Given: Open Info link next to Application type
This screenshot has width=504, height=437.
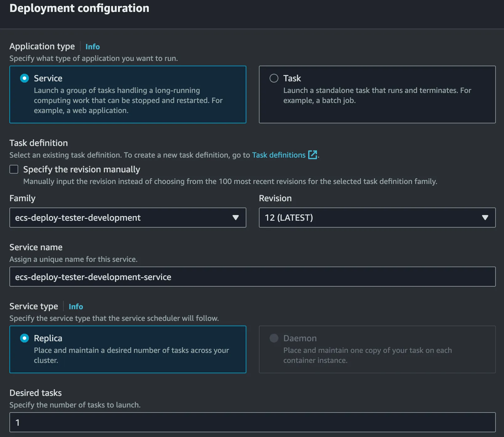Looking at the screenshot, I should tap(93, 47).
